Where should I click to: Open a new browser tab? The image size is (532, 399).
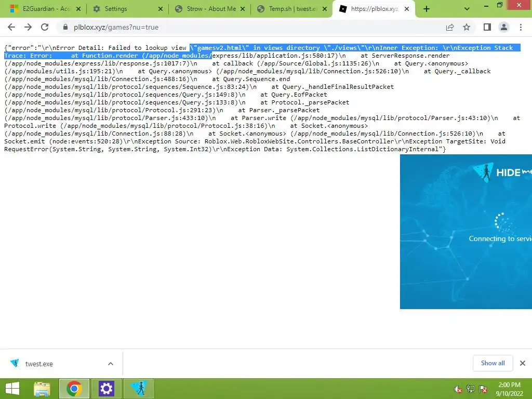tap(427, 9)
